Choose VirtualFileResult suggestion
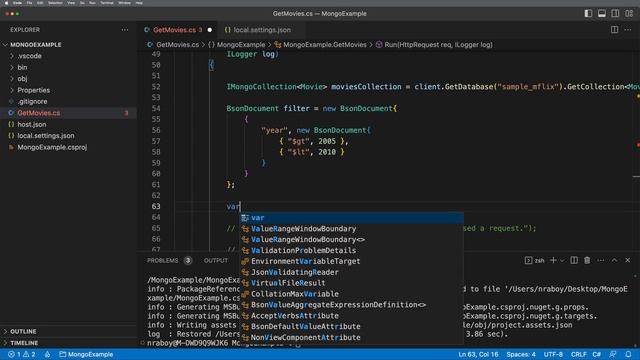This screenshot has width=640, height=360. point(351,283)
